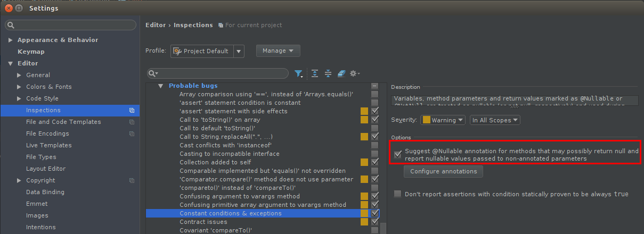Click the Manage button
The height and width of the screenshot is (234, 644).
coord(278,51)
